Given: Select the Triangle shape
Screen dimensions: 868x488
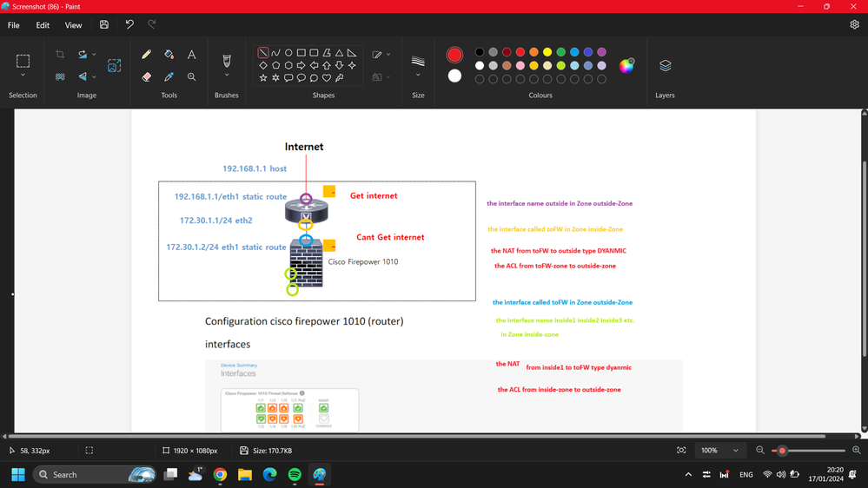Looking at the screenshot, I should pos(340,53).
